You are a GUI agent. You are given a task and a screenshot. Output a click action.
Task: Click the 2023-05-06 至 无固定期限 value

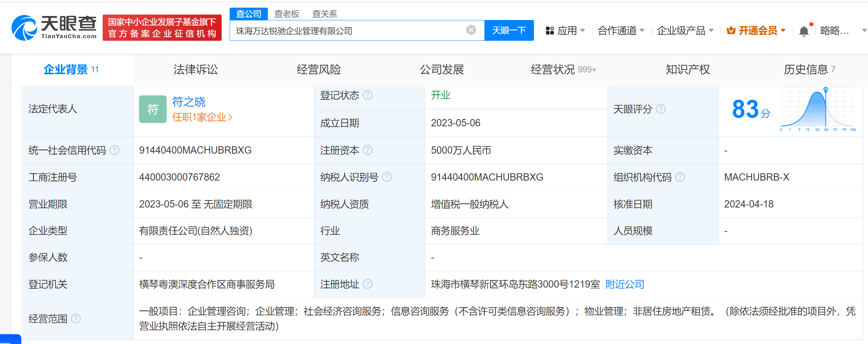[x=196, y=204]
